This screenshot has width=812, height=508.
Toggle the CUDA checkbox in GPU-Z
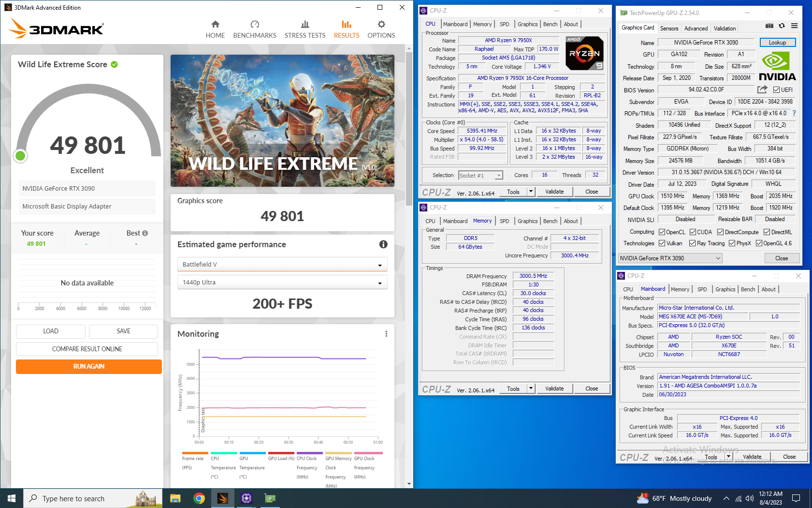[x=693, y=232]
